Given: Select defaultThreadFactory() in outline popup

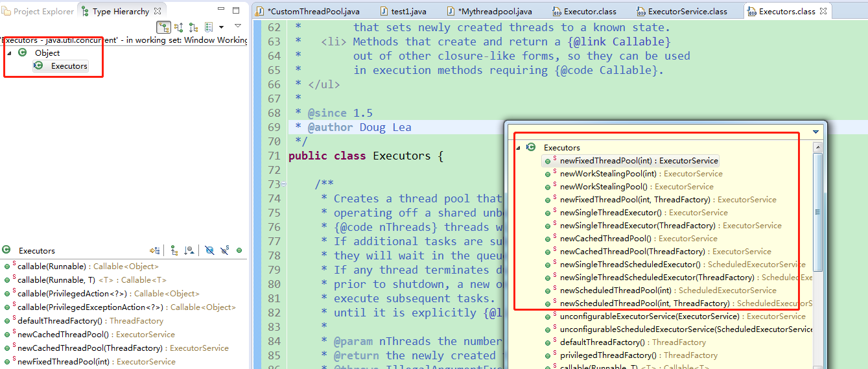Looking at the screenshot, I should coord(624,342).
